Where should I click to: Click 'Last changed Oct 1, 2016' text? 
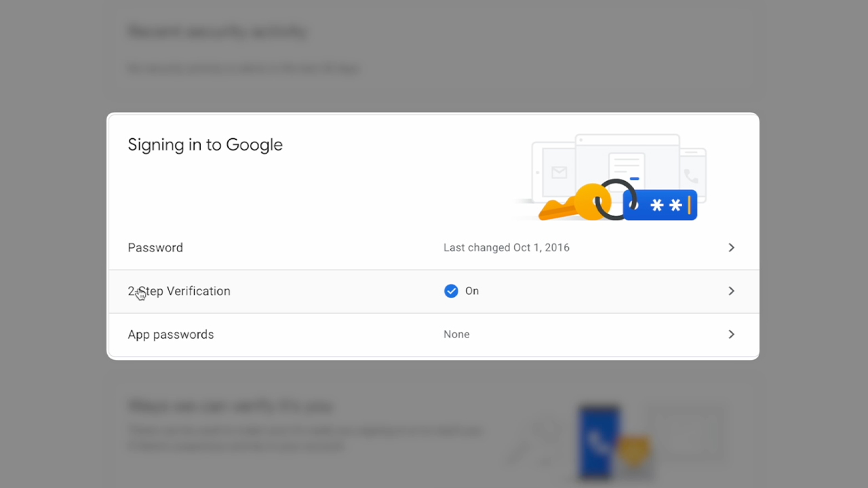(x=507, y=247)
